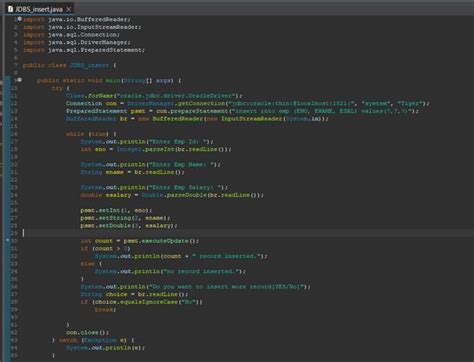
Task: Click the 'Connection con = DriverManager.getConnection' line
Action: point(248,104)
